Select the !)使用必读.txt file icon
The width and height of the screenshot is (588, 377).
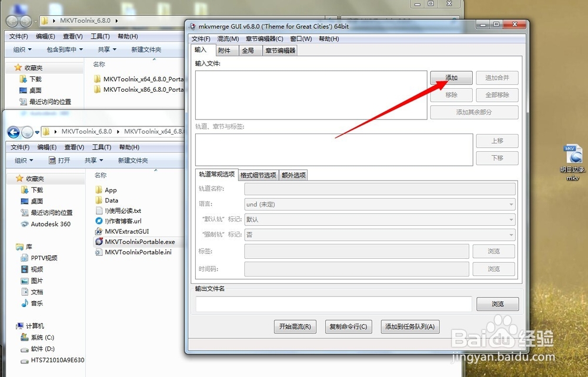click(99, 211)
